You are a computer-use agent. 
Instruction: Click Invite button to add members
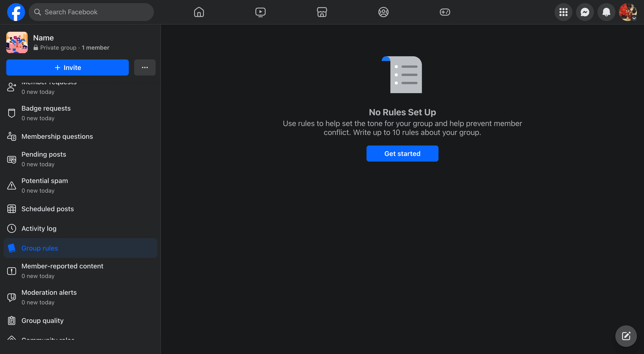click(x=68, y=67)
